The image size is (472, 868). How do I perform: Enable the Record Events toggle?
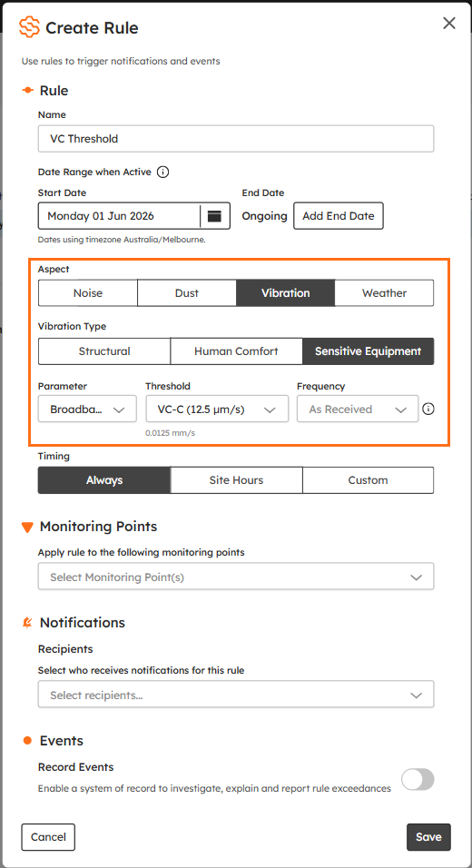click(x=418, y=779)
